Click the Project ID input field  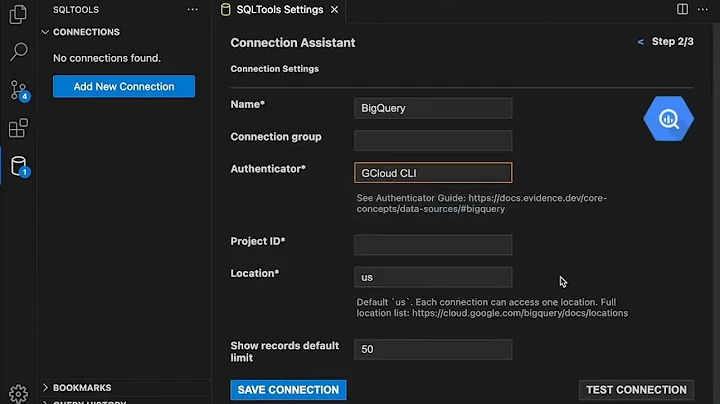pos(433,245)
